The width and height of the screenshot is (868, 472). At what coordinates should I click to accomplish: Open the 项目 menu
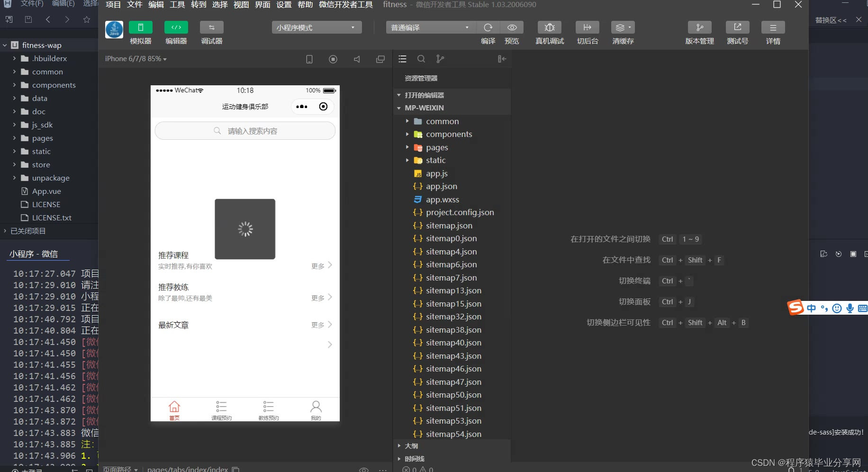pos(113,5)
